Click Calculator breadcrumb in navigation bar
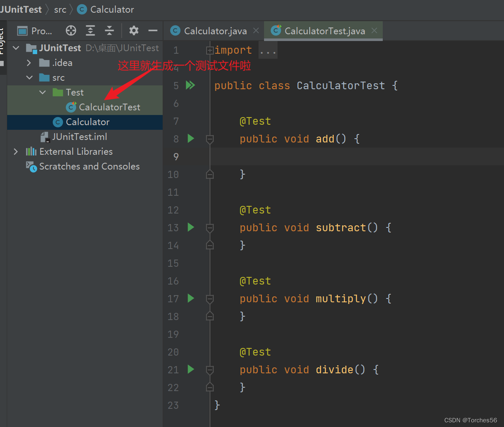Image resolution: width=504 pixels, height=427 pixels. click(106, 10)
